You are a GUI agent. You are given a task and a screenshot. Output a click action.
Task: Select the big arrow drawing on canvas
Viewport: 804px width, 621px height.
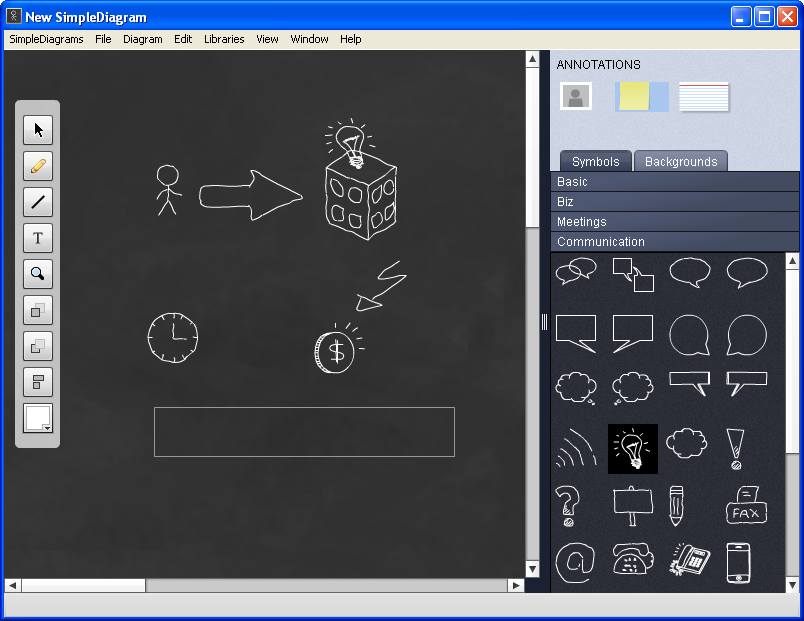(x=250, y=195)
